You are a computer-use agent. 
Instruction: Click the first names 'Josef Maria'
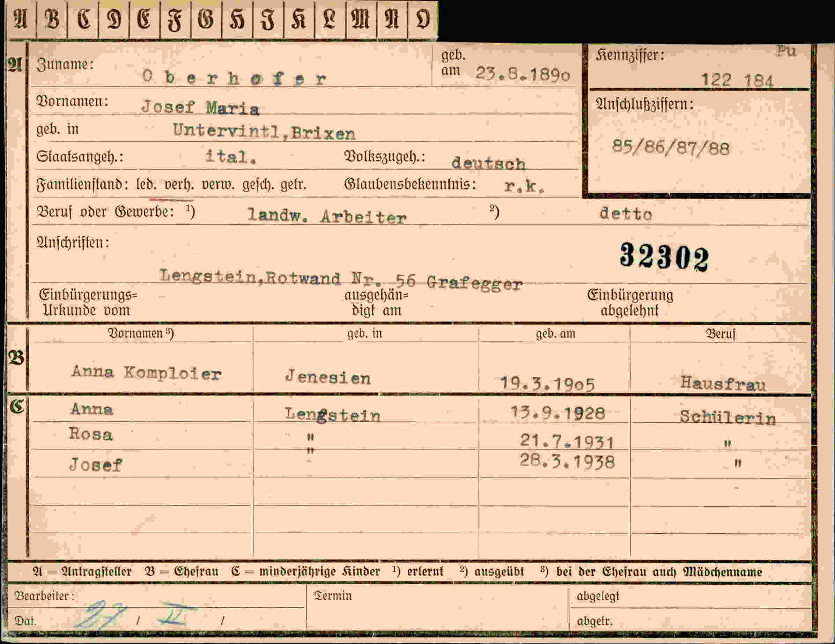200,107
